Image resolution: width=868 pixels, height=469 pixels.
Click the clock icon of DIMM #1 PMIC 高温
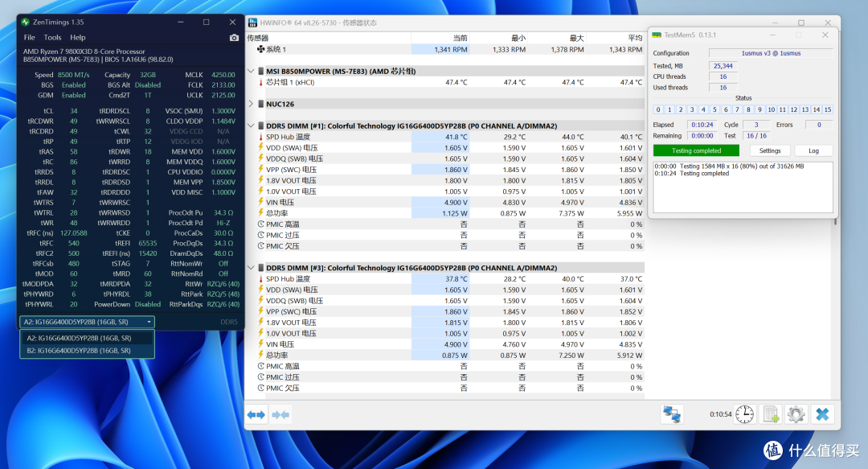tap(260, 224)
